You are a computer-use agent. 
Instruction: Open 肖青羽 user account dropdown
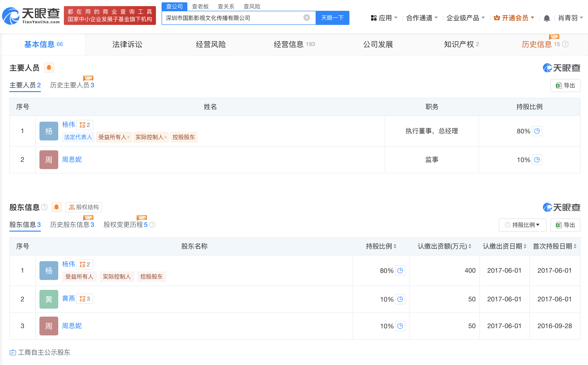coord(570,18)
